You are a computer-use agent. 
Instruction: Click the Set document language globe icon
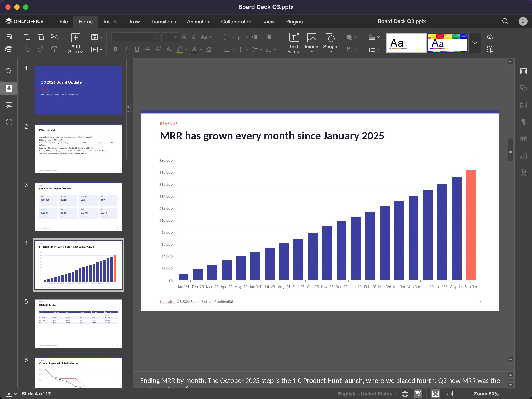[x=405, y=394]
